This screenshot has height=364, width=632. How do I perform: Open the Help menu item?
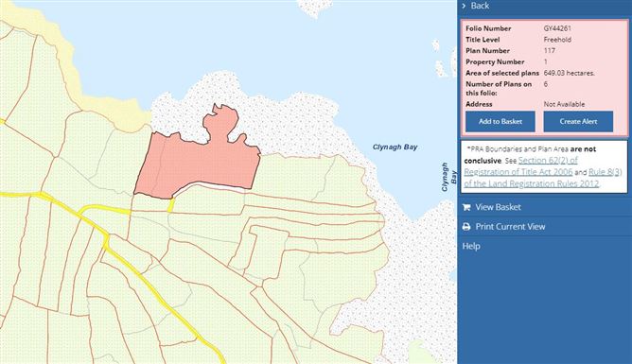[x=471, y=246]
